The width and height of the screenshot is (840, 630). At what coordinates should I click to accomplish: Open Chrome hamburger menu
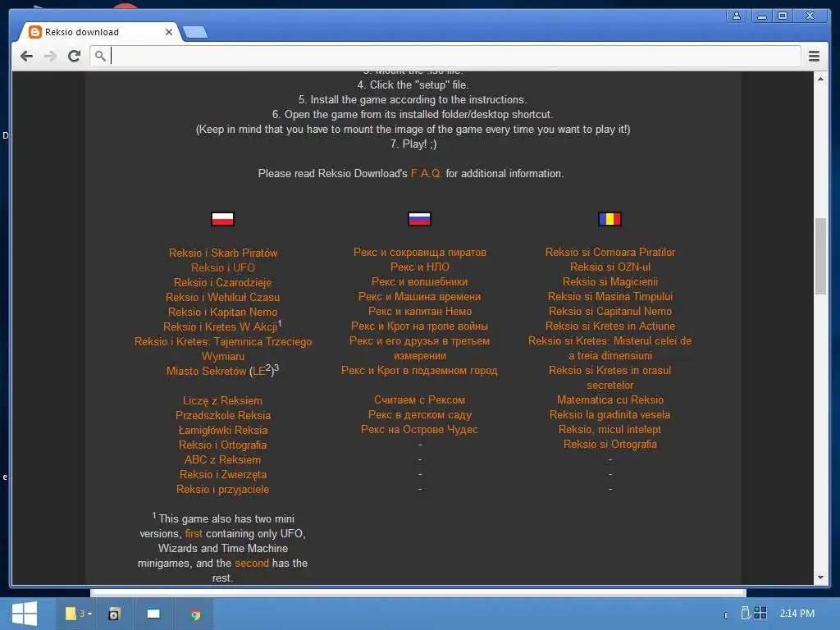click(x=814, y=56)
